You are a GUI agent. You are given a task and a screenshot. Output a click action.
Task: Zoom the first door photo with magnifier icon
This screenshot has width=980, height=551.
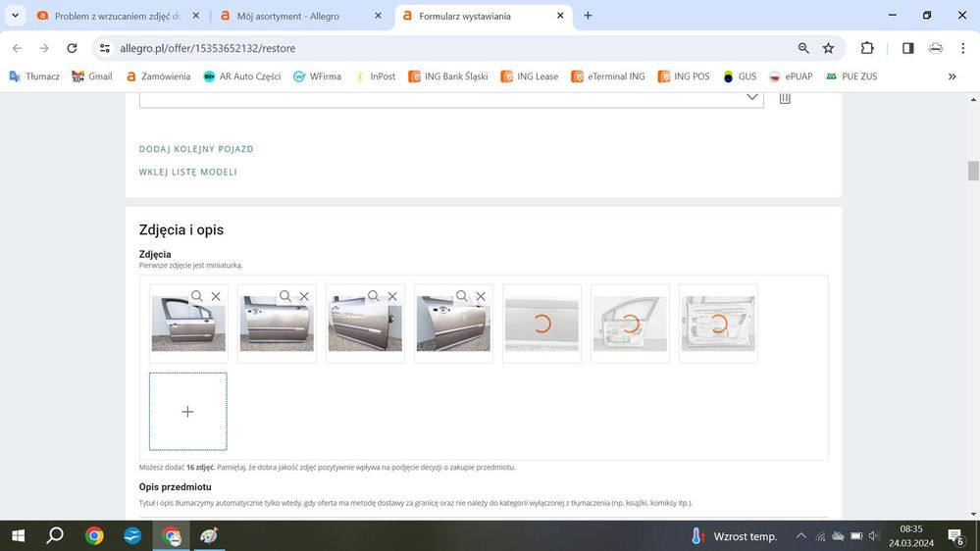coord(197,296)
